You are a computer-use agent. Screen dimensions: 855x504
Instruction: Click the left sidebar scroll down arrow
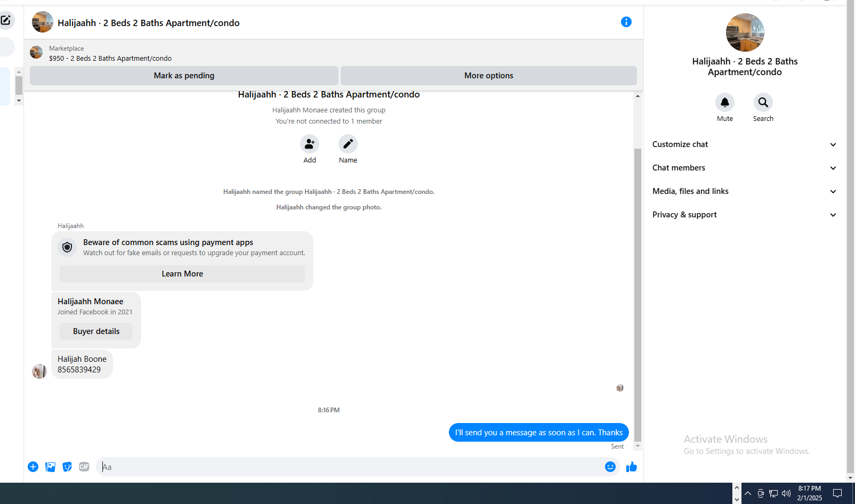point(19,101)
